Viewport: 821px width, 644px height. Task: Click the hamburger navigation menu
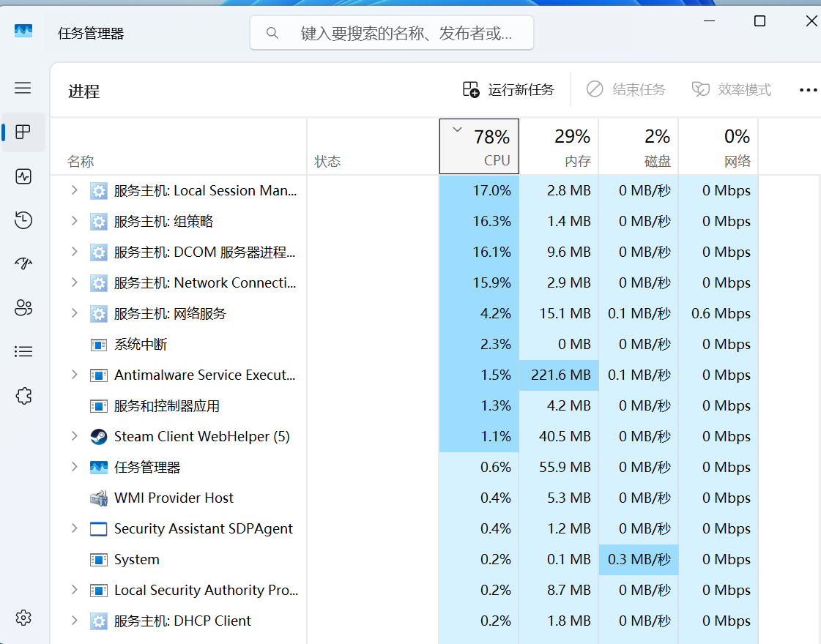23,88
